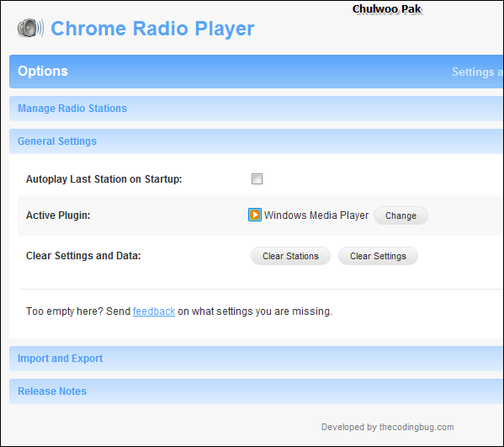Click the Options header text
The height and width of the screenshot is (447, 504).
43,71
